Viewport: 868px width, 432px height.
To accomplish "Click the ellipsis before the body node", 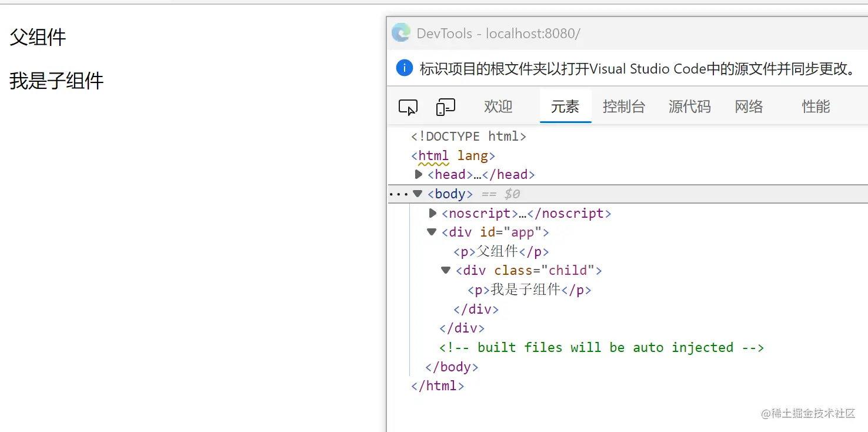I will coord(399,193).
